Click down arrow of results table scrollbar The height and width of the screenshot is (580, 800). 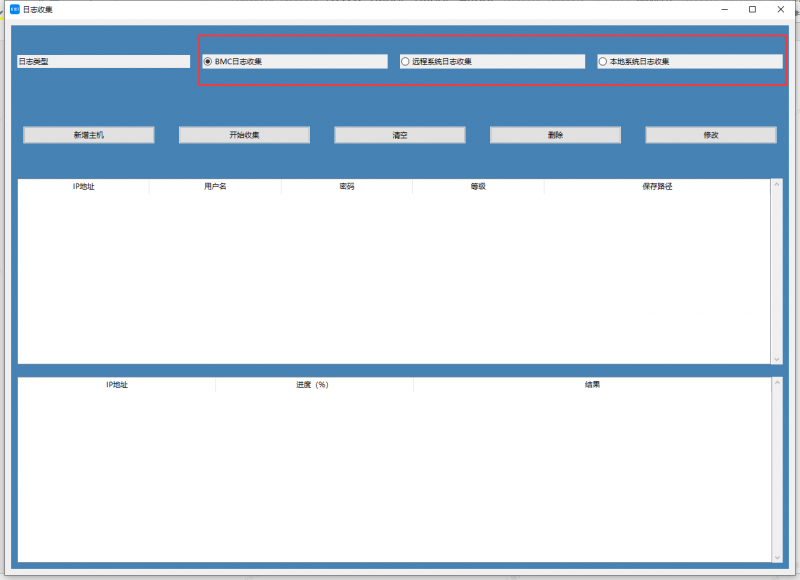[x=776, y=556]
